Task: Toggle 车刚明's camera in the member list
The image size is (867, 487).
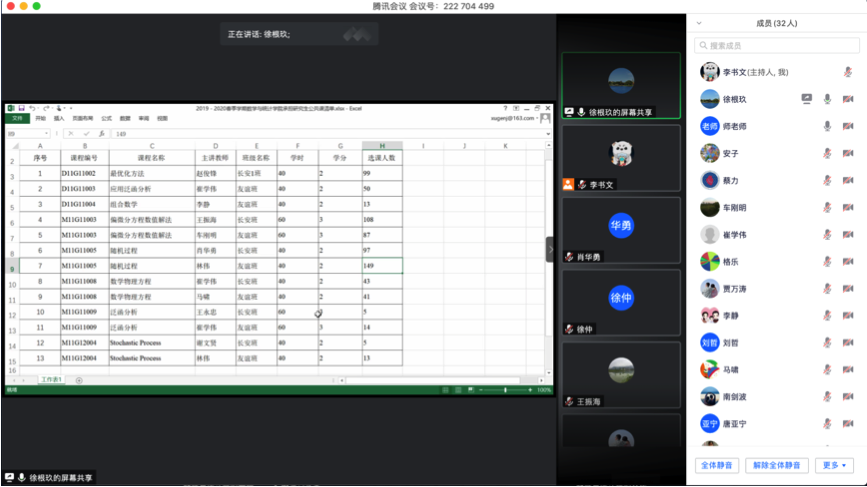Action: click(848, 208)
